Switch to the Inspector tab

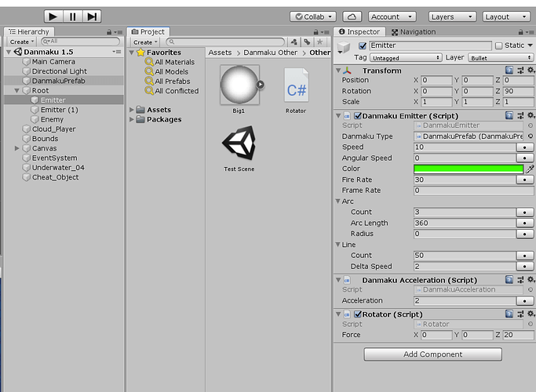pyautogui.click(x=359, y=32)
